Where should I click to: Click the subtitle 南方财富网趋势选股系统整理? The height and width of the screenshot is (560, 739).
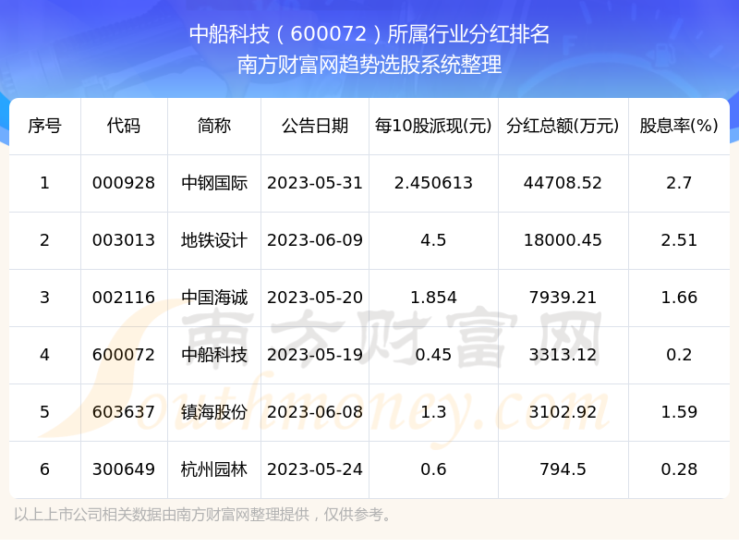(369, 65)
